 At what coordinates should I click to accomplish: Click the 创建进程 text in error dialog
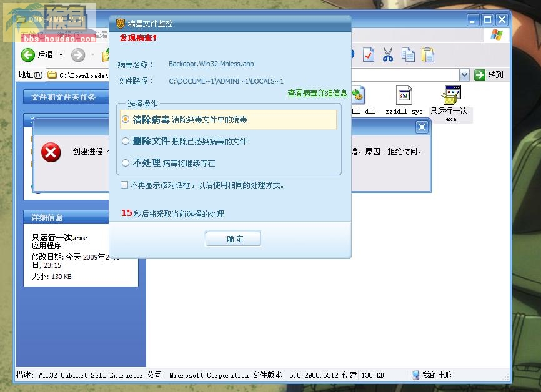tap(87, 151)
